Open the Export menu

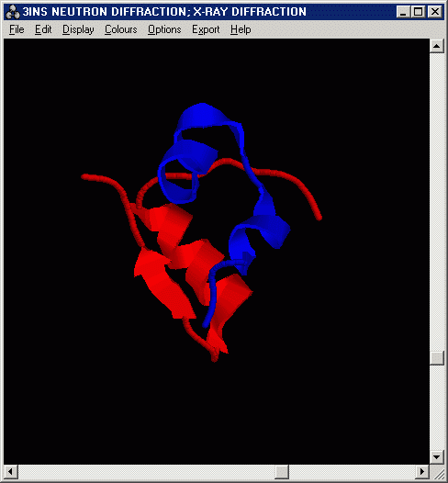click(206, 29)
